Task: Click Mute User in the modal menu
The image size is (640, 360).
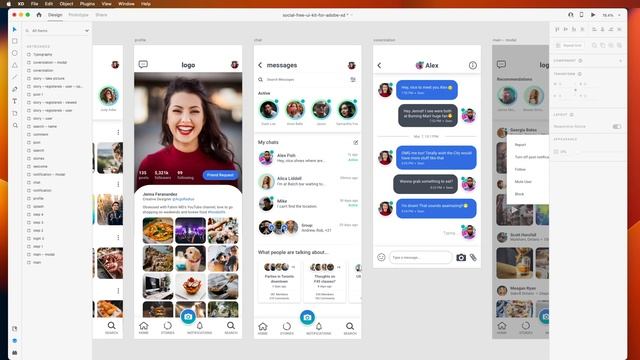Action: tap(523, 182)
